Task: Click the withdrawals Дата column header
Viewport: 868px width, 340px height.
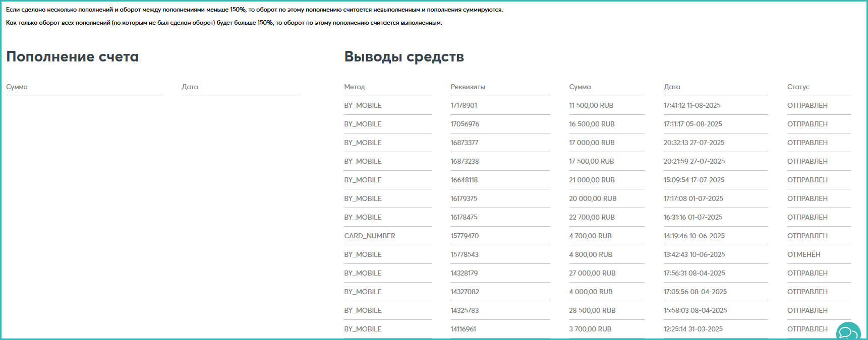Action: pyautogui.click(x=672, y=87)
